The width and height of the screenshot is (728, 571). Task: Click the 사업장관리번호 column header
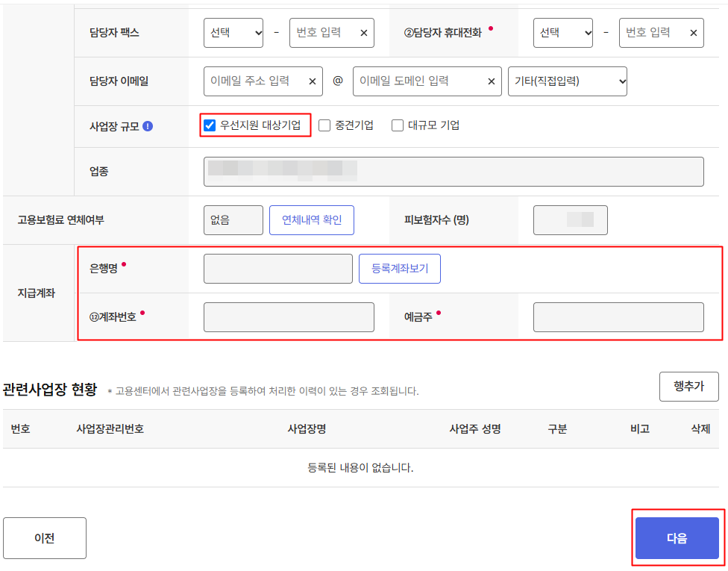[x=110, y=429]
